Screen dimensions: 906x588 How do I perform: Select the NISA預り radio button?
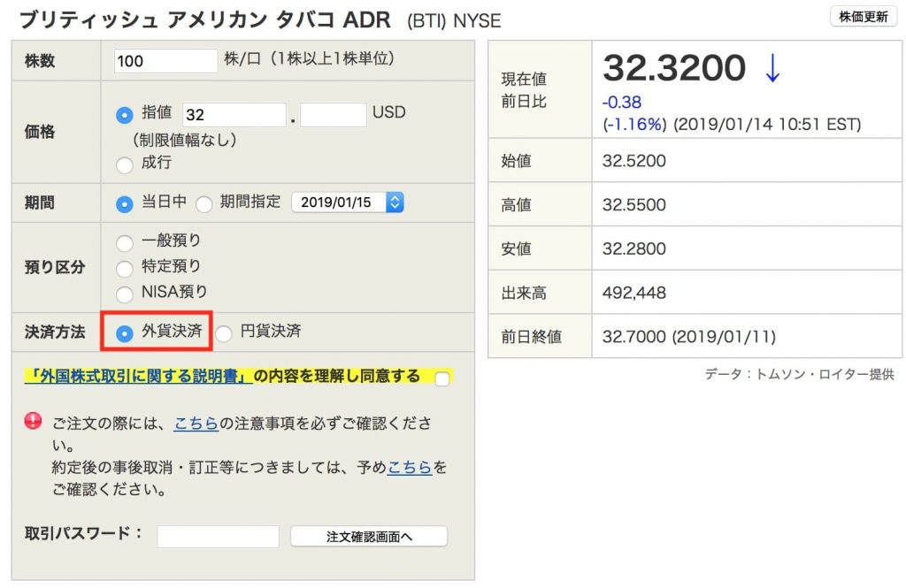[124, 294]
